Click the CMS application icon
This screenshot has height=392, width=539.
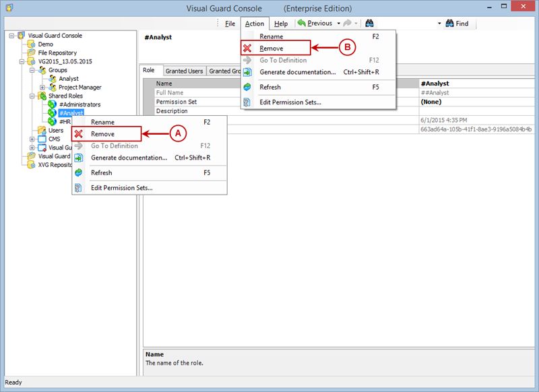(42, 139)
